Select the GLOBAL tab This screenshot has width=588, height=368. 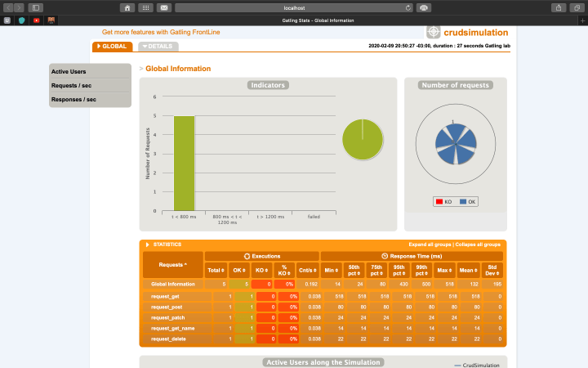pyautogui.click(x=112, y=47)
